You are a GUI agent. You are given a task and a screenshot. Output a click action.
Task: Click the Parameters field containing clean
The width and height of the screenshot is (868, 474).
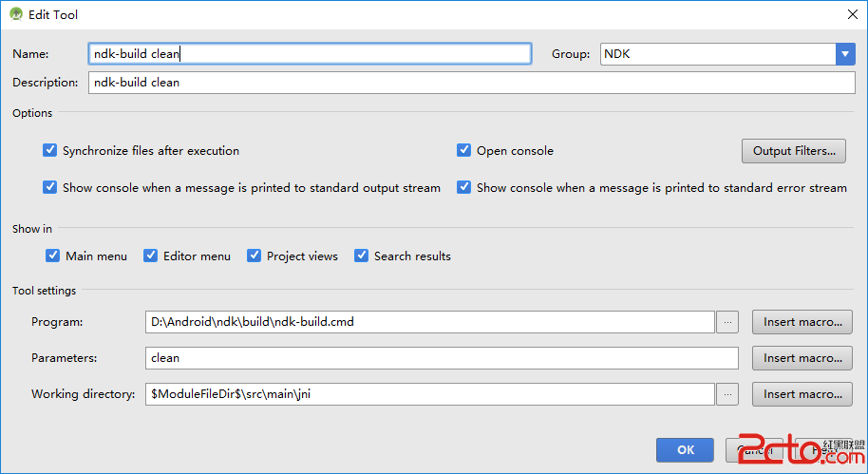442,358
